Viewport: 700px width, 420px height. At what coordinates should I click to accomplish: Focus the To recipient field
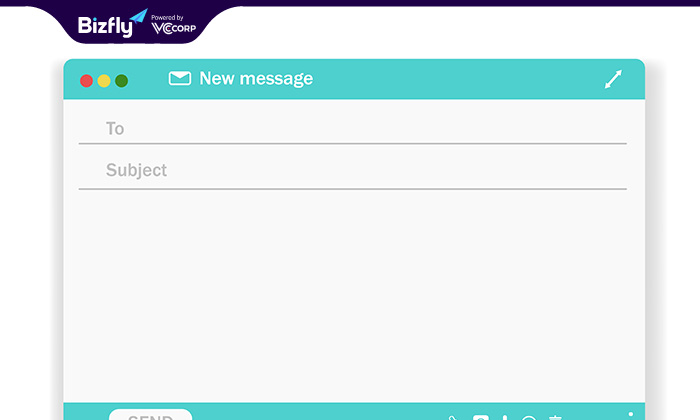(353, 129)
